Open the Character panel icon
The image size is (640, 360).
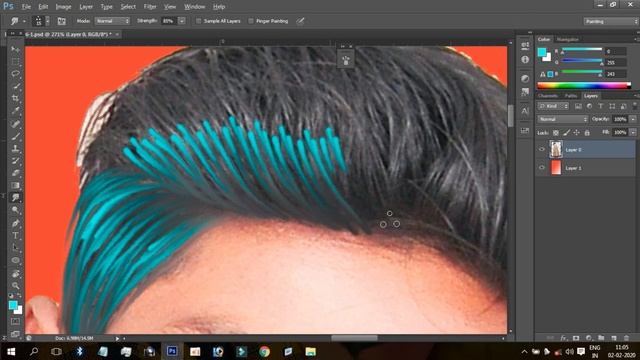coord(525,111)
